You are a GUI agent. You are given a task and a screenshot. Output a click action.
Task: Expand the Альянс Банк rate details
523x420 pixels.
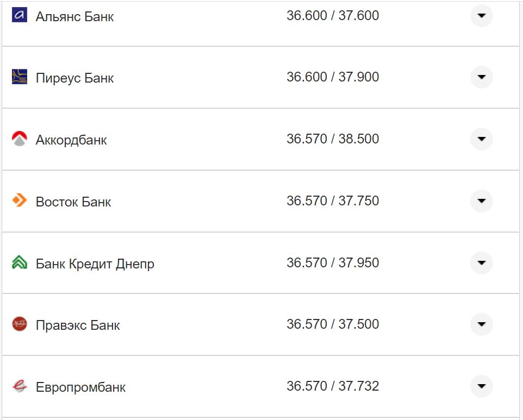pyautogui.click(x=481, y=16)
